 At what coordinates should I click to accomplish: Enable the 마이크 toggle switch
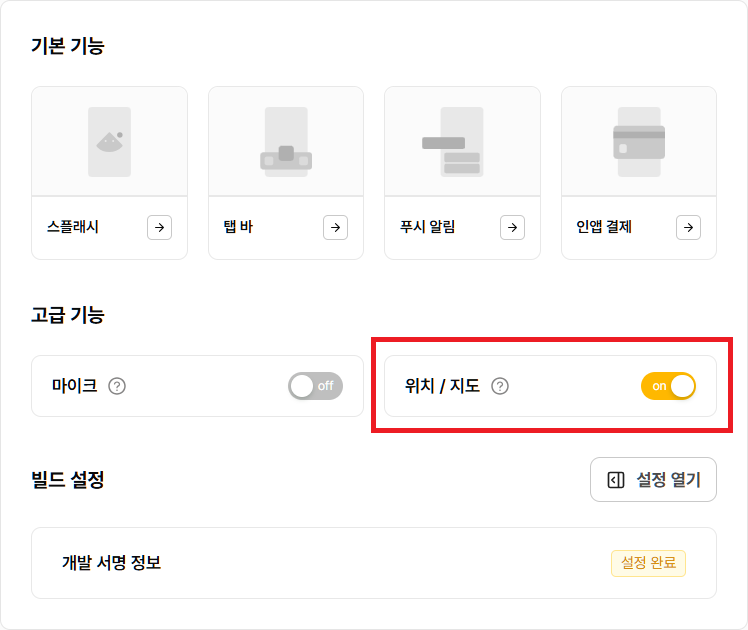[x=315, y=386]
